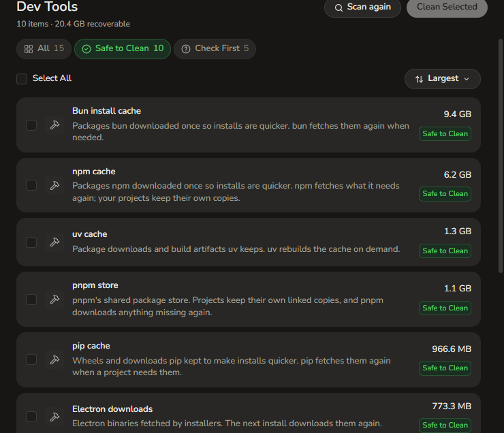Select the pip cache checkbox
The image size is (504, 433).
click(x=31, y=359)
